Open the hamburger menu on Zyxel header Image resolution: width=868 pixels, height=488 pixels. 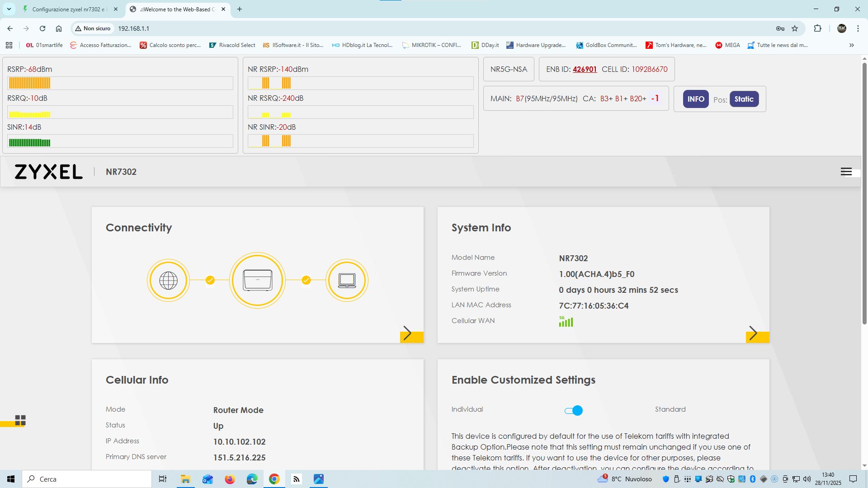click(846, 172)
